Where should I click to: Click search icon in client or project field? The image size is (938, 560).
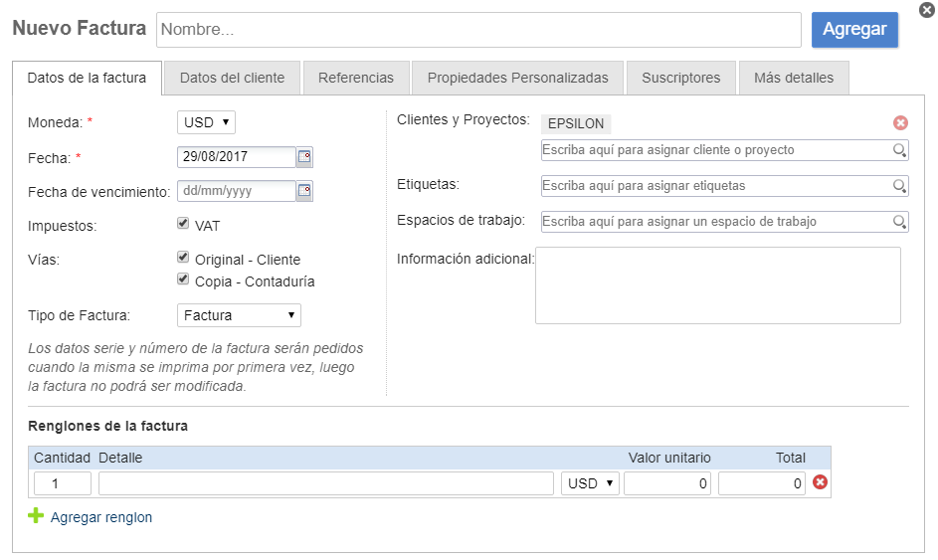coord(899,150)
